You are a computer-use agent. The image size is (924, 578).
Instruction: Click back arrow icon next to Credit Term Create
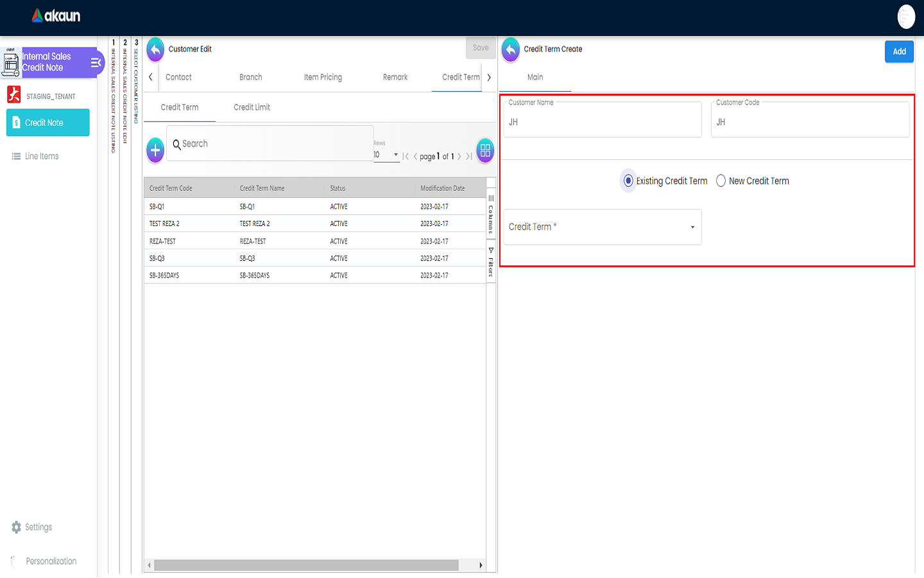click(x=511, y=49)
